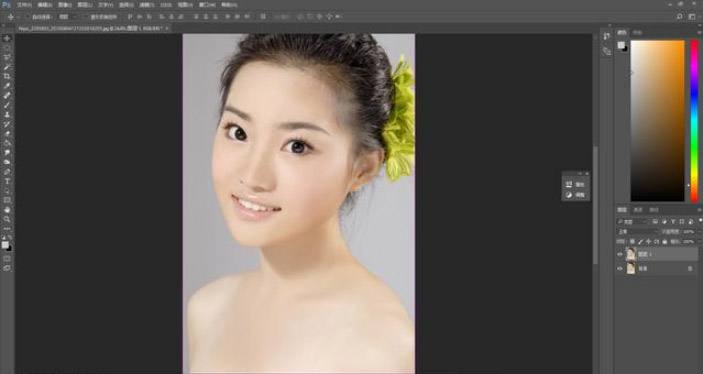Toggle adjustment layer filter icon

[x=664, y=222]
